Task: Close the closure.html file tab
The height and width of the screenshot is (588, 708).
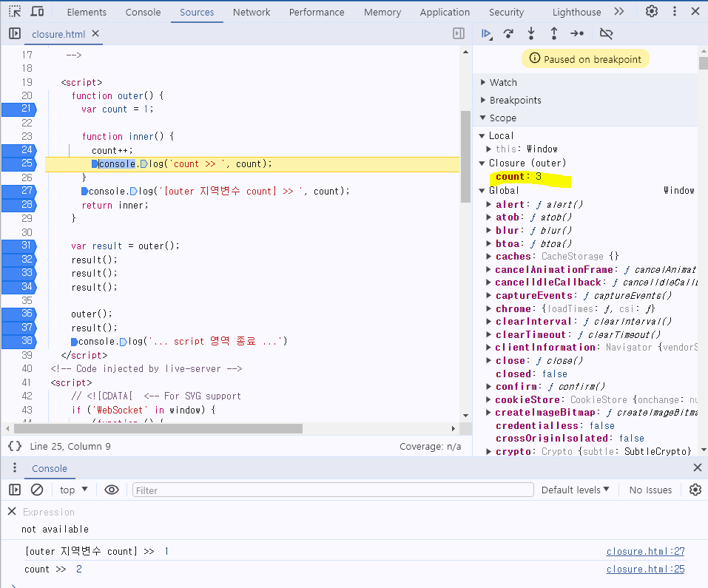Action: point(95,33)
